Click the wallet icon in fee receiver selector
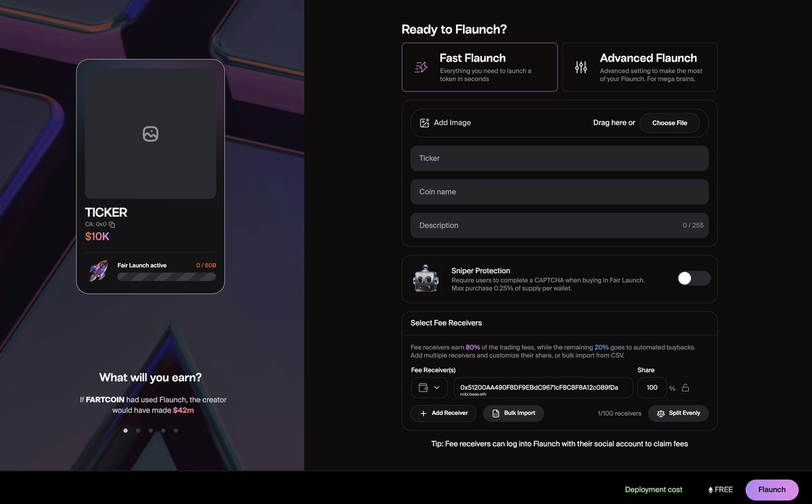 click(x=423, y=388)
